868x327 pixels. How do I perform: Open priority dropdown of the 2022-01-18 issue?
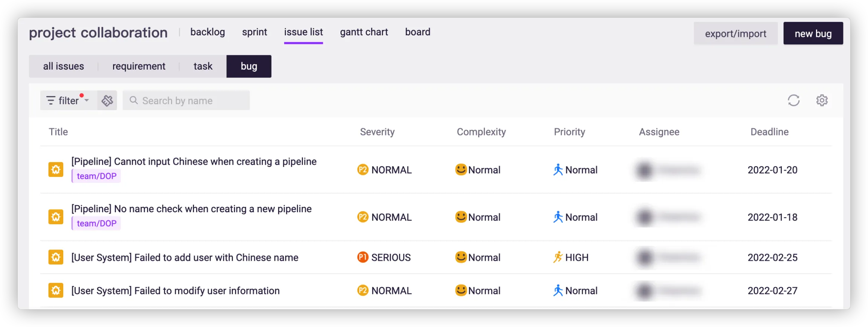pyautogui.click(x=575, y=217)
